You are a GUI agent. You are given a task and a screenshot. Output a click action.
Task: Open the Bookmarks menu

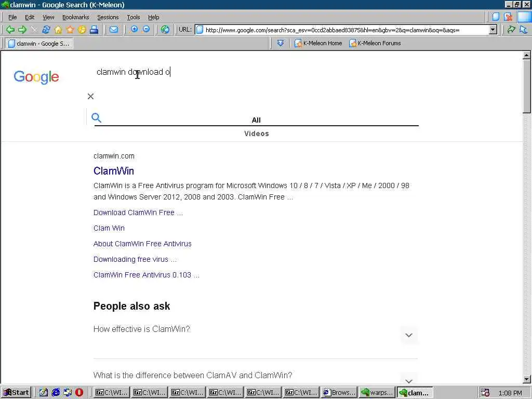point(76,17)
